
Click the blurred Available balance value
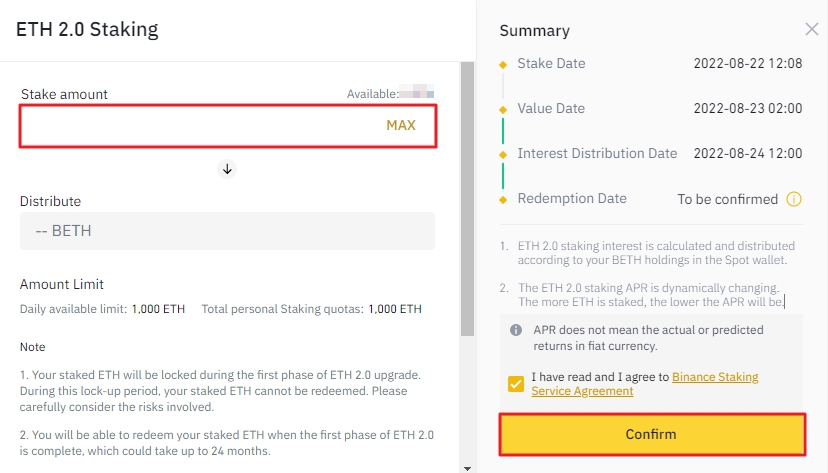tap(416, 94)
